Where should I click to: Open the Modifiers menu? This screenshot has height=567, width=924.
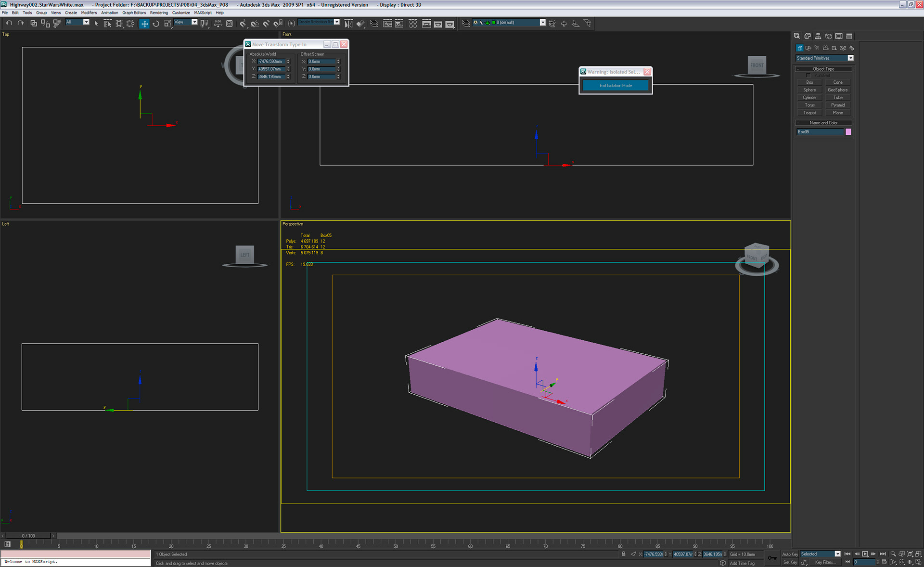(x=89, y=13)
